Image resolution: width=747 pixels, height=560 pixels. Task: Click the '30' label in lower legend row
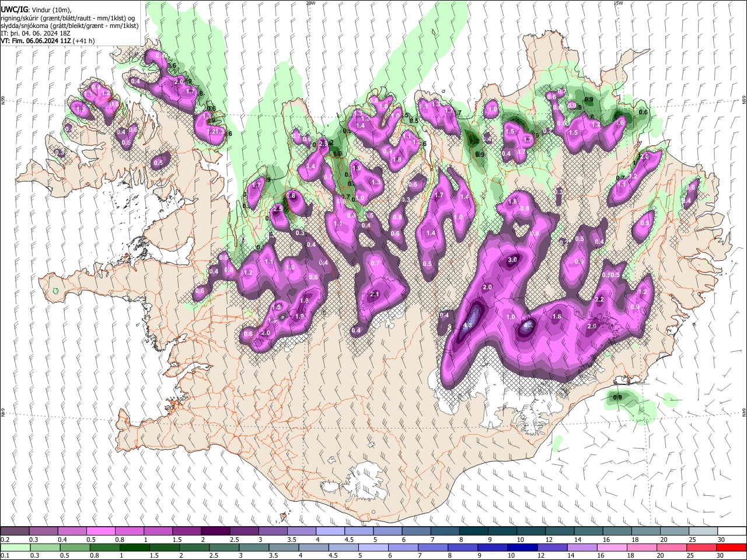tap(721, 556)
